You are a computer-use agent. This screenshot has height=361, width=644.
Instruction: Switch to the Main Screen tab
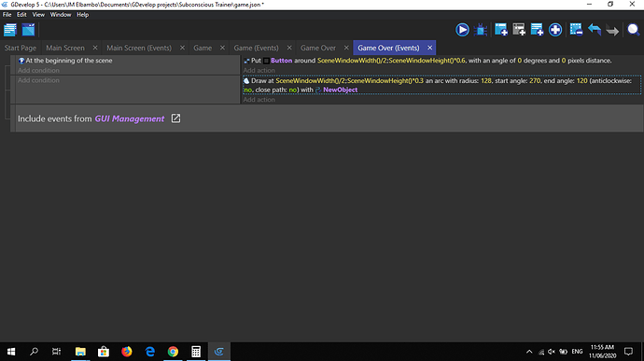click(65, 48)
